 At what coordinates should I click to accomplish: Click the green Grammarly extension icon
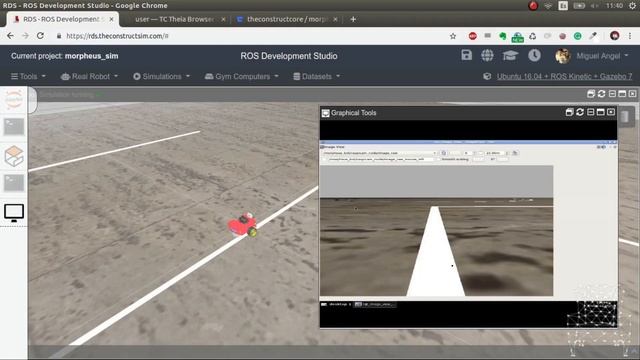[x=578, y=36]
